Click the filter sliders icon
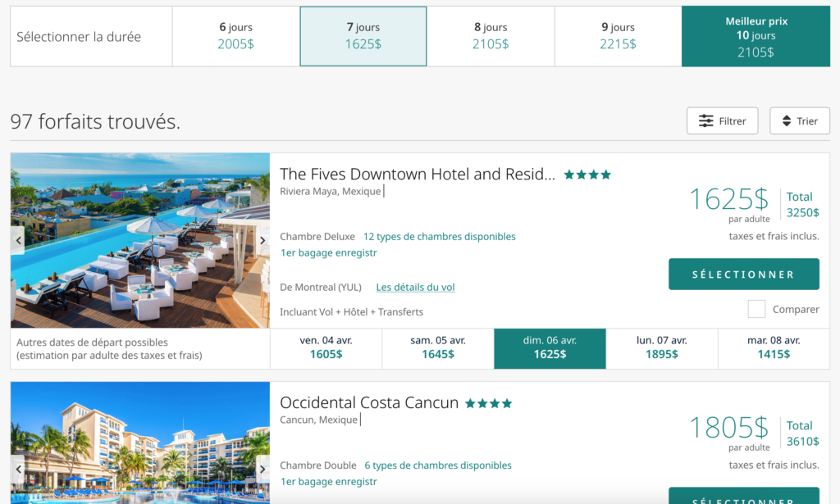840x504 pixels. pos(705,121)
